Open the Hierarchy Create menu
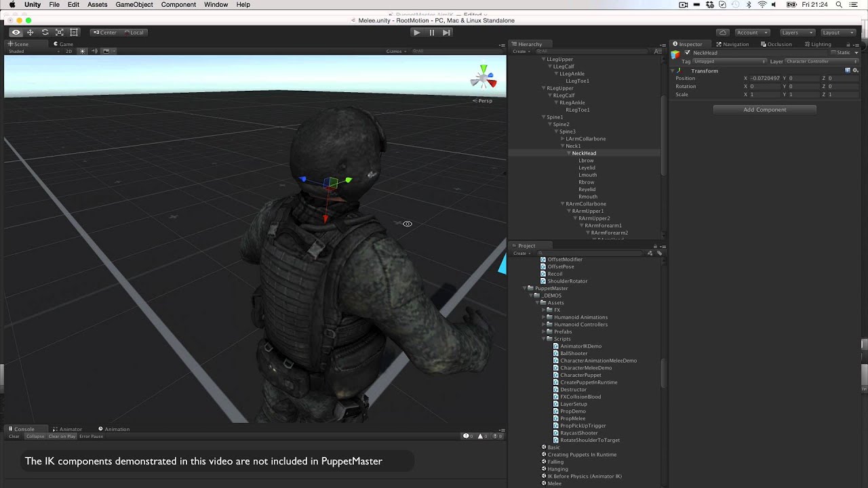This screenshot has height=488, width=868. [520, 52]
